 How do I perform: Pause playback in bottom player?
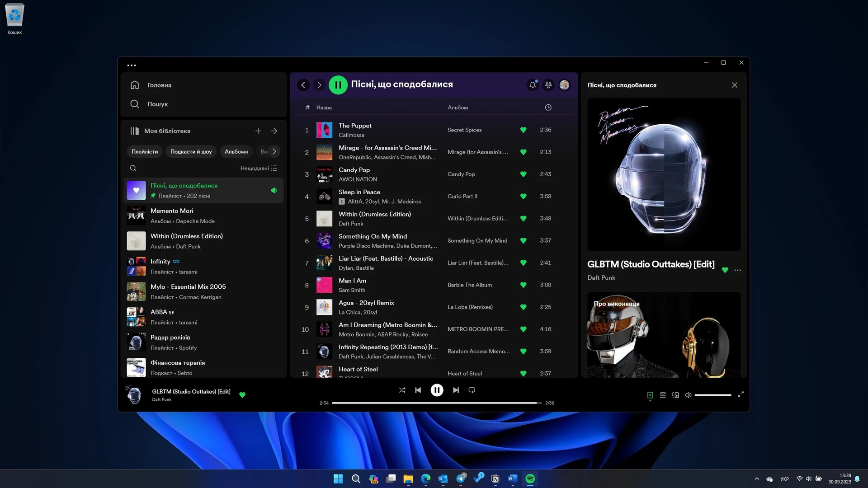click(x=437, y=390)
